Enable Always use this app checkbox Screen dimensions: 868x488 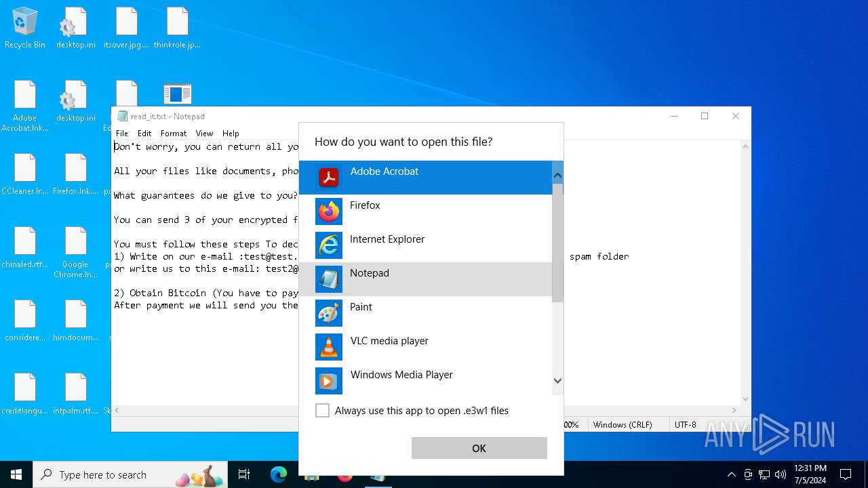323,410
